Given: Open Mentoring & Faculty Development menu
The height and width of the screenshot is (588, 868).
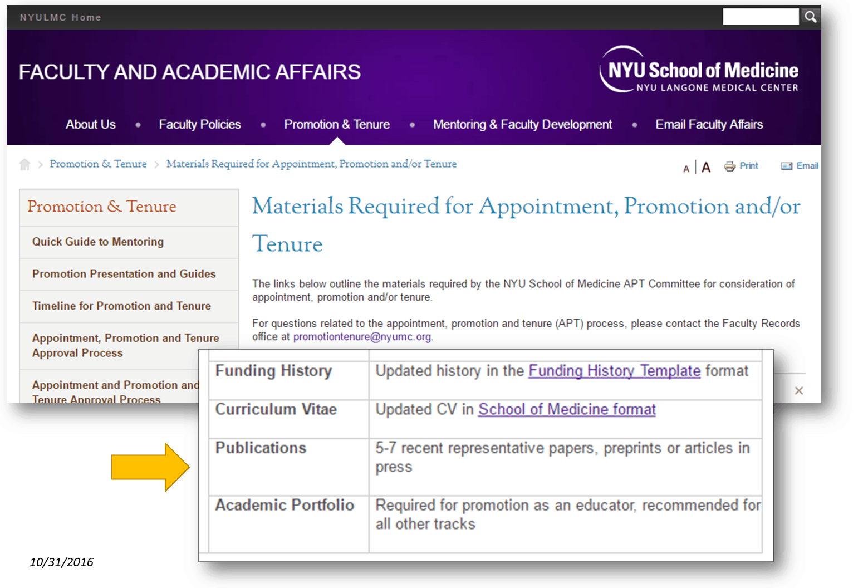Looking at the screenshot, I should coord(522,124).
